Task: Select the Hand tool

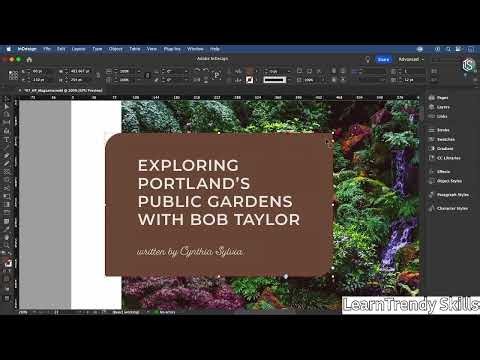Action: (7, 237)
